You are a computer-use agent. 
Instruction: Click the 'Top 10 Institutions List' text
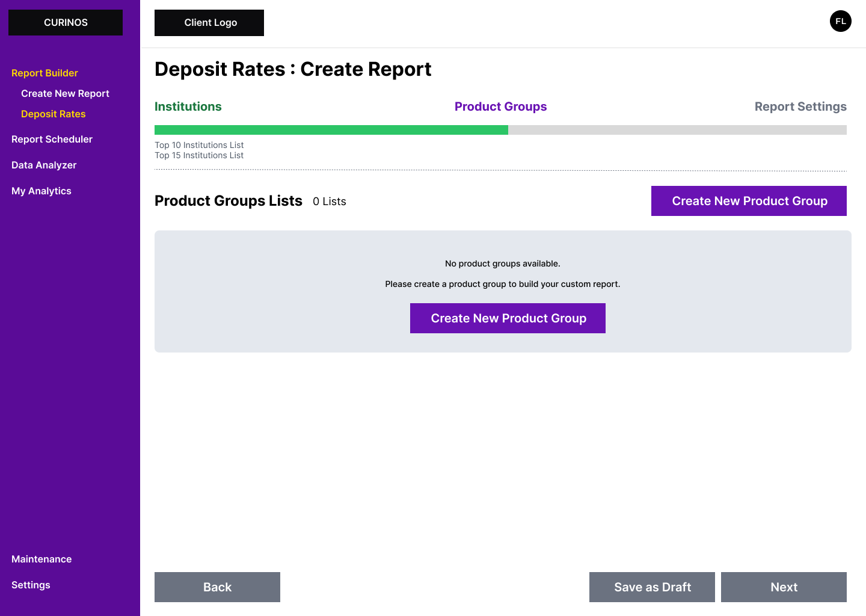(x=199, y=145)
